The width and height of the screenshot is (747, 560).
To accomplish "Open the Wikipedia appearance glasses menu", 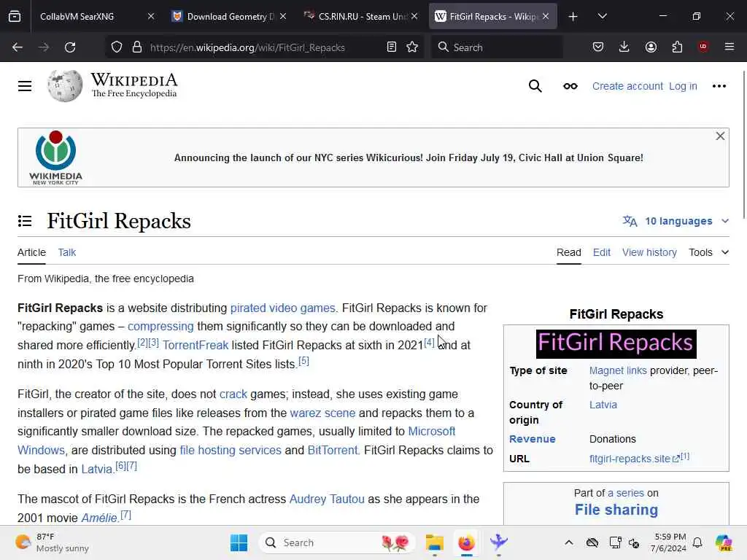I will tap(570, 86).
